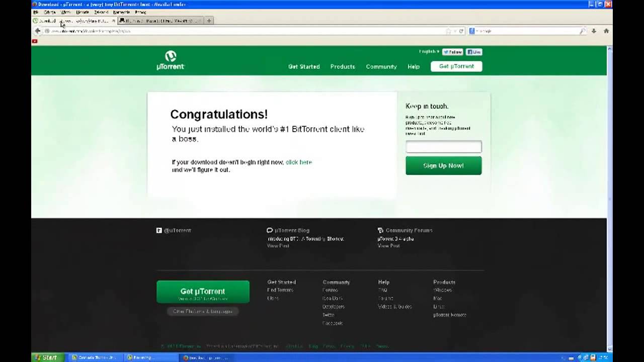
Task: Reload the page with the refresh icon
Action: [x=461, y=31]
